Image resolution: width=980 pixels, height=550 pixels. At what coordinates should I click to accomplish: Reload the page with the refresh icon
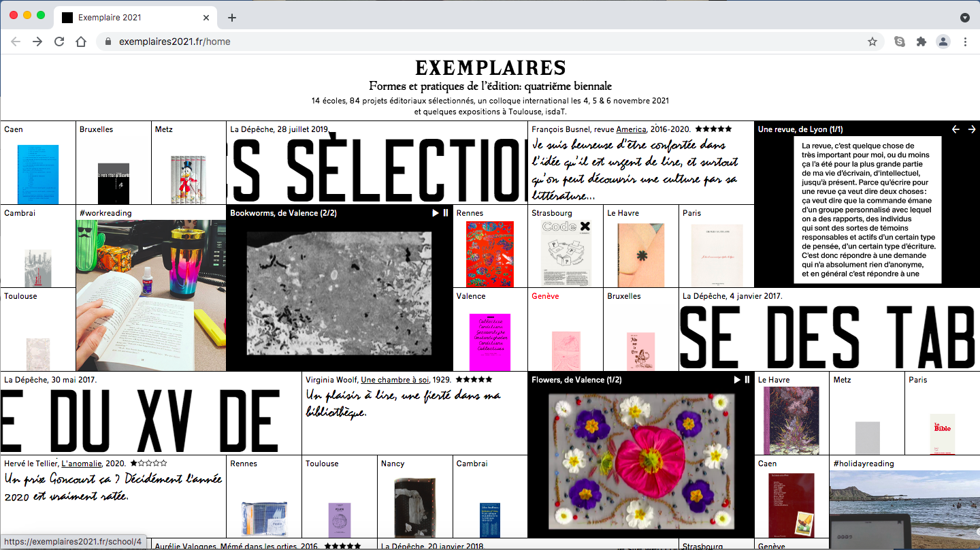(59, 42)
